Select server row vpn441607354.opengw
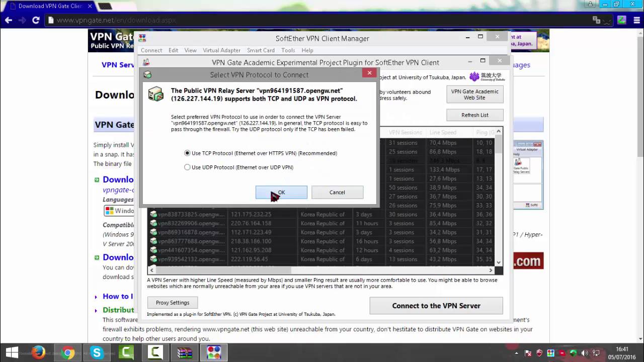644x362 pixels. pos(321,250)
